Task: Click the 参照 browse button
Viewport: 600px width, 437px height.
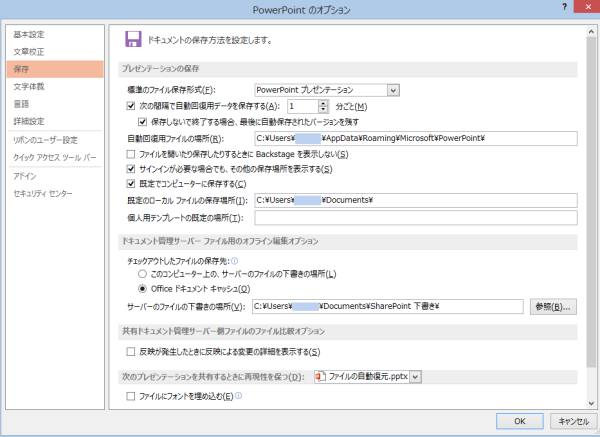Action: point(553,307)
